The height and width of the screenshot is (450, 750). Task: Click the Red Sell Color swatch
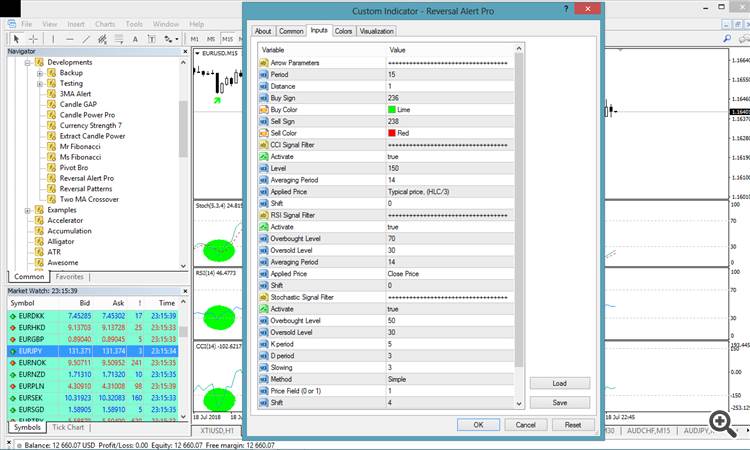tap(392, 133)
